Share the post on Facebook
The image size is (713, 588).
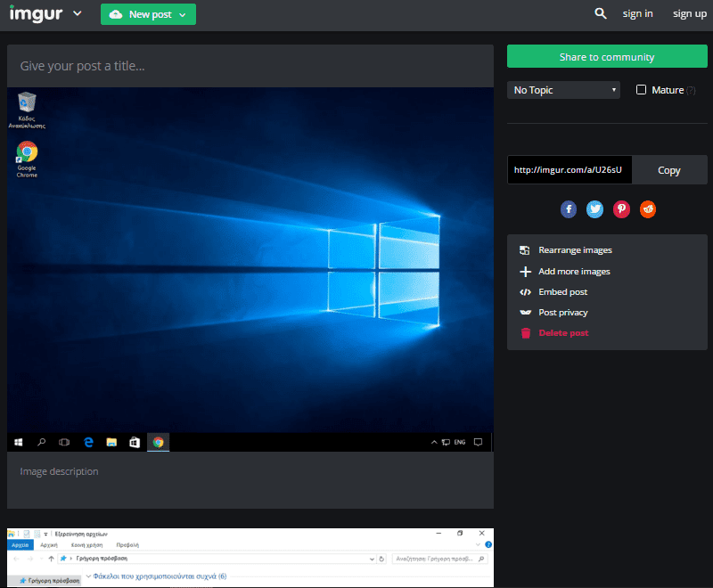[x=569, y=209]
